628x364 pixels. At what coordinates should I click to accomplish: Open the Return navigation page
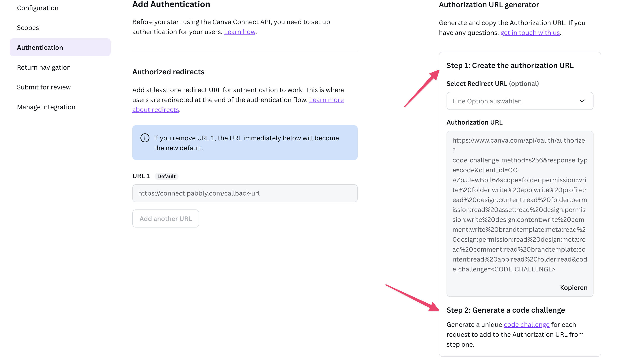[44, 67]
